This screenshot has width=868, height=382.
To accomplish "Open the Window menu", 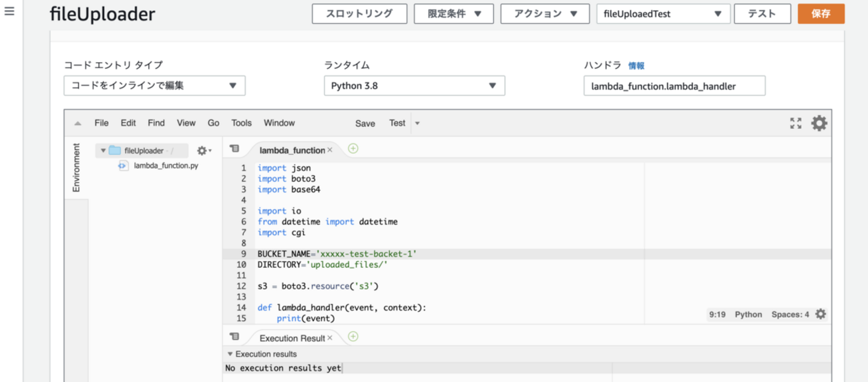I will [x=279, y=123].
